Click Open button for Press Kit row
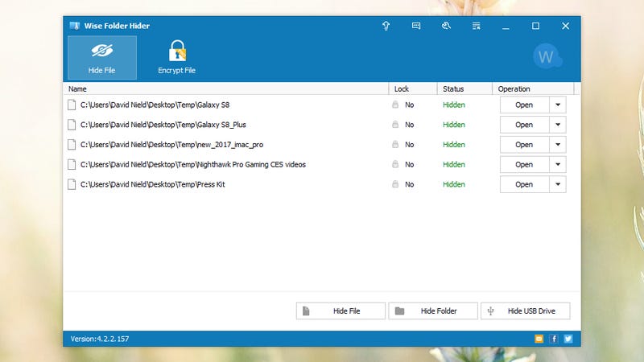 pos(524,184)
